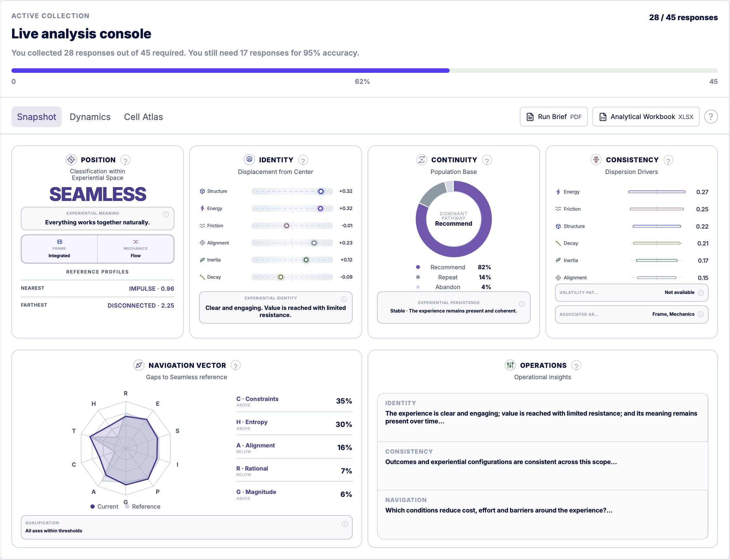Select A · Alignment gap row
The height and width of the screenshot is (560, 730).
[x=294, y=448]
